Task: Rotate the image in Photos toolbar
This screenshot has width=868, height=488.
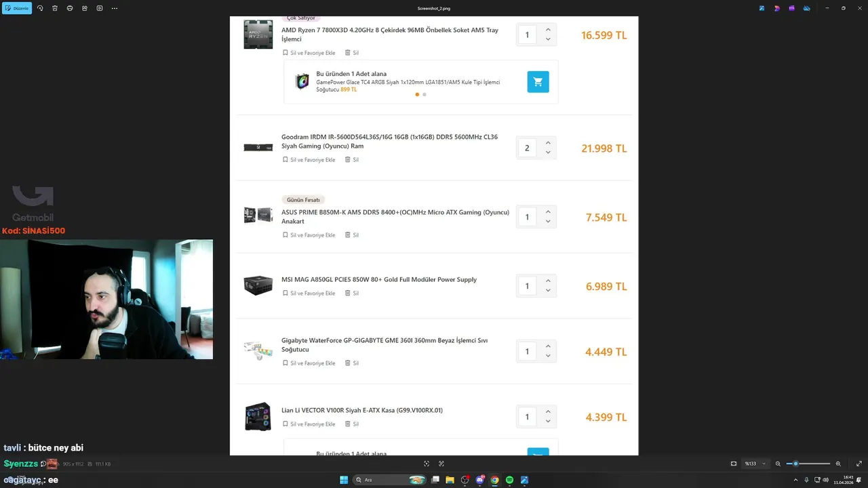Action: point(40,8)
